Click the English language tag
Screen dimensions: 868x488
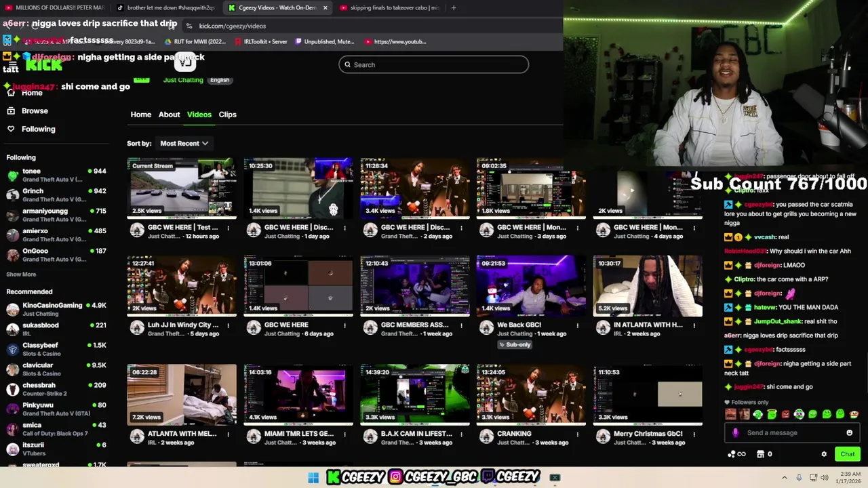[220, 80]
